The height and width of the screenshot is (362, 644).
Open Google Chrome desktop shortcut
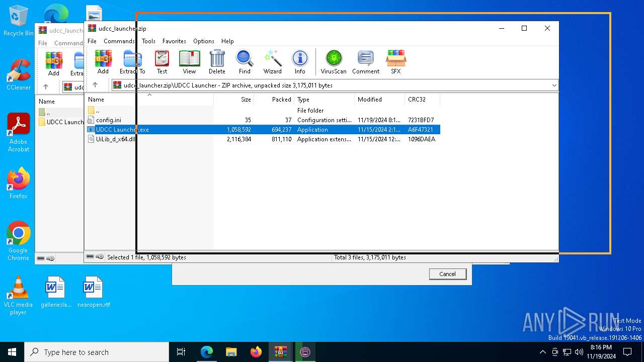pos(18,241)
